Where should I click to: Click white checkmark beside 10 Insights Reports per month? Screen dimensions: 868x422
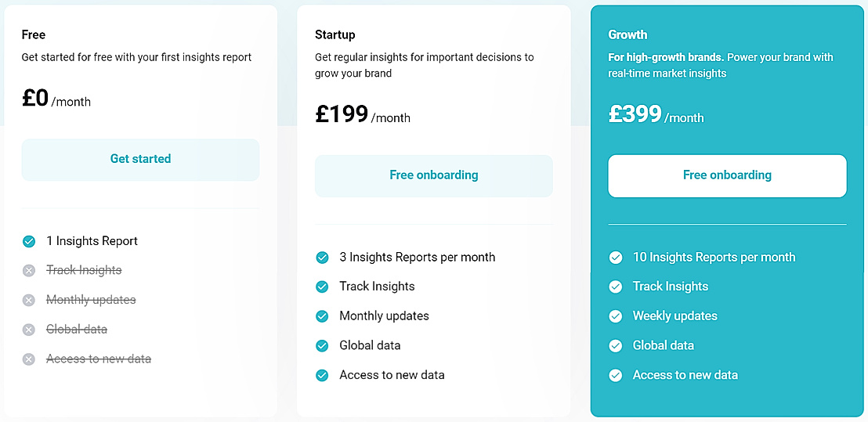point(616,258)
